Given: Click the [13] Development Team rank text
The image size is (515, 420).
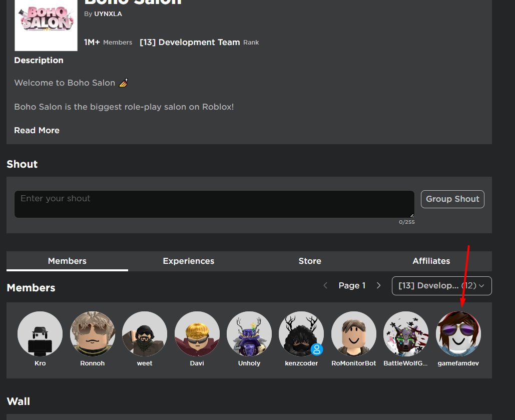Looking at the screenshot, I should point(190,43).
